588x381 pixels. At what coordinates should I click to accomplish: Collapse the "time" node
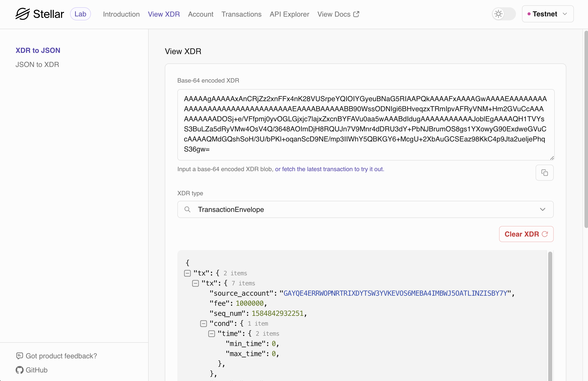pos(211,334)
